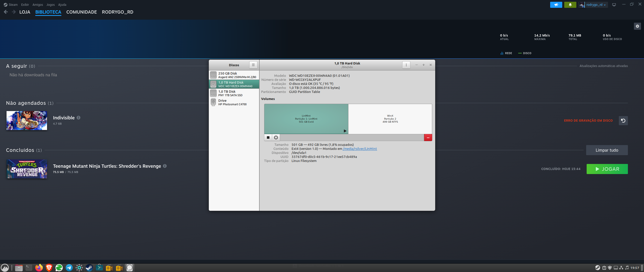Switch Steam to Big Picture mode
644x272 pixels.
(x=614, y=5)
